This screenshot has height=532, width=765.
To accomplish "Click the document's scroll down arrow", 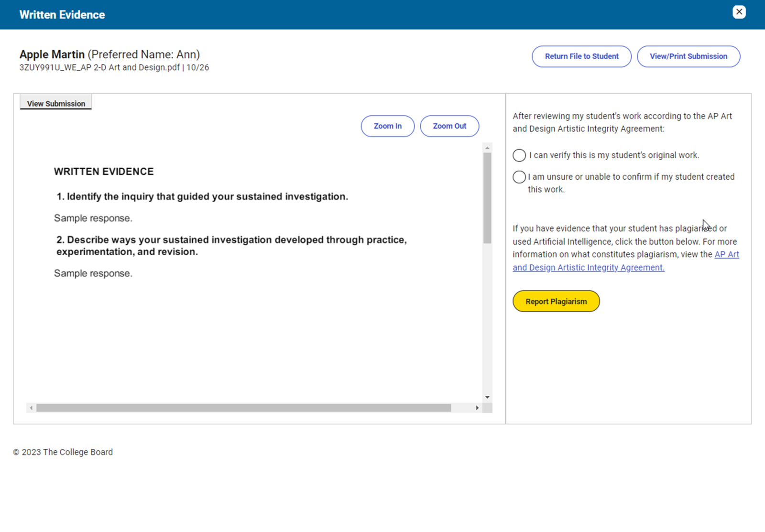I will [x=487, y=397].
